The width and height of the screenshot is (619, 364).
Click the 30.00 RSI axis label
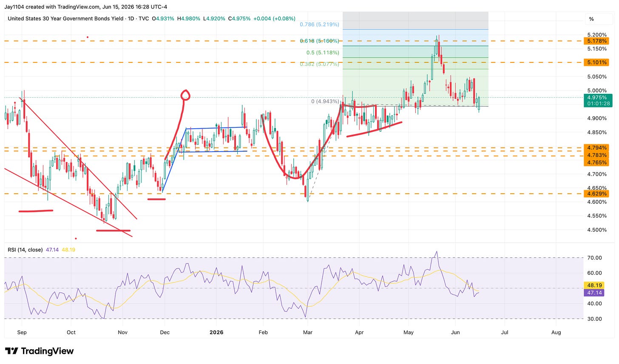[x=595, y=319]
